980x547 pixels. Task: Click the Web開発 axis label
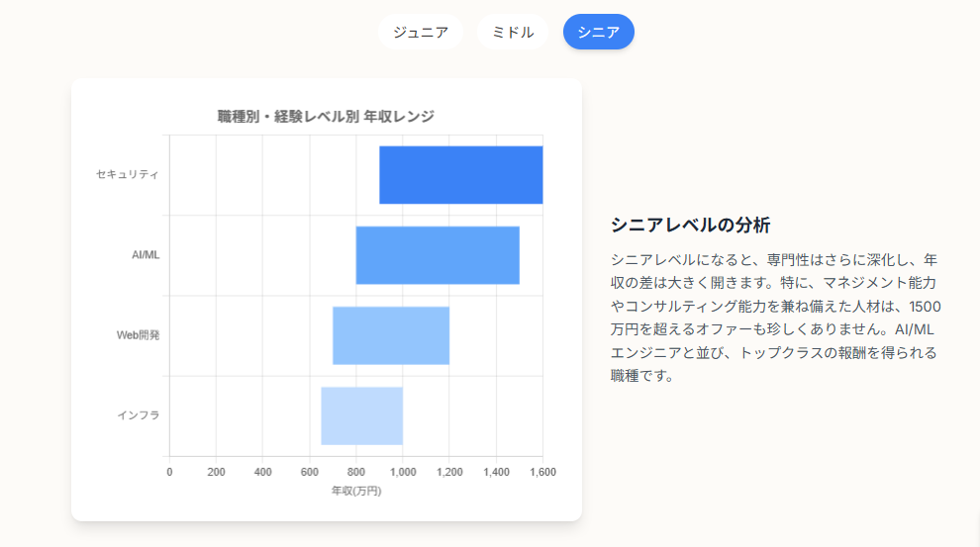coord(139,335)
